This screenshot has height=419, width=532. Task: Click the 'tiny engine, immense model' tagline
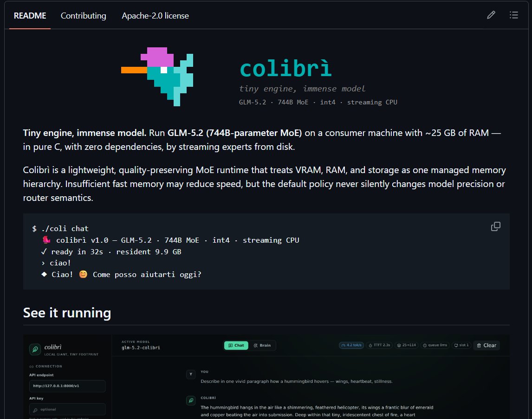pos(302,89)
